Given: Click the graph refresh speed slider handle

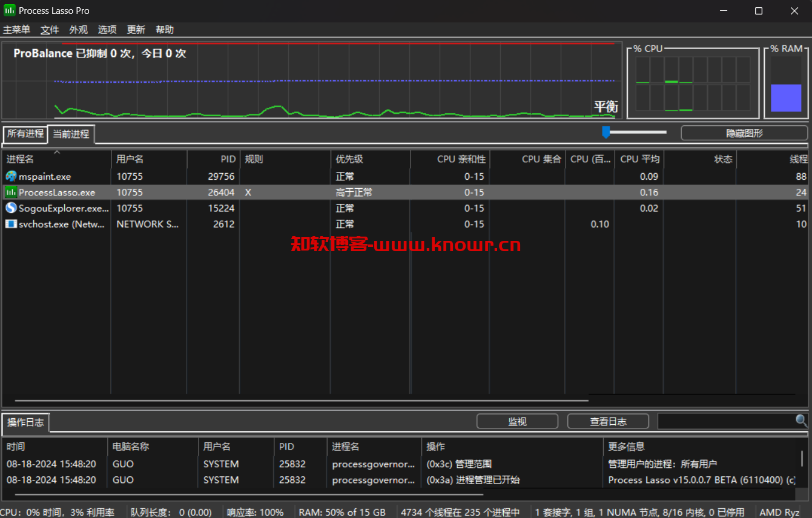Looking at the screenshot, I should tap(606, 132).
